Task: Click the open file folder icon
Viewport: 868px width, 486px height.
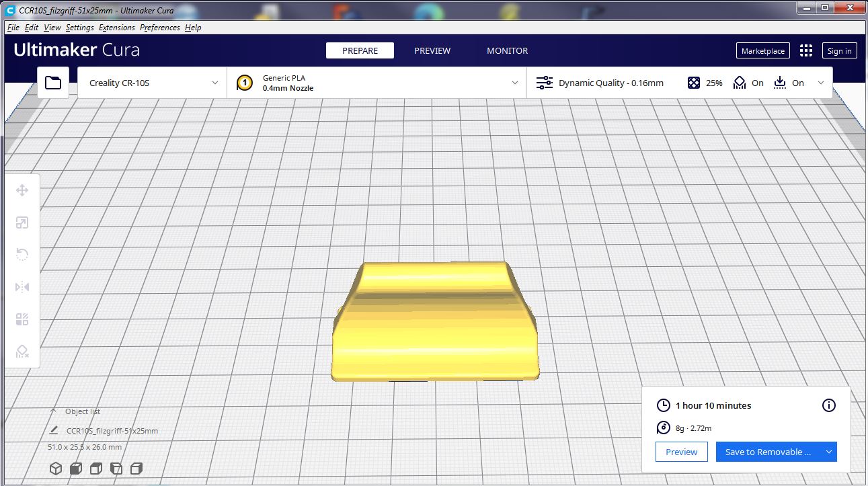Action: point(53,83)
